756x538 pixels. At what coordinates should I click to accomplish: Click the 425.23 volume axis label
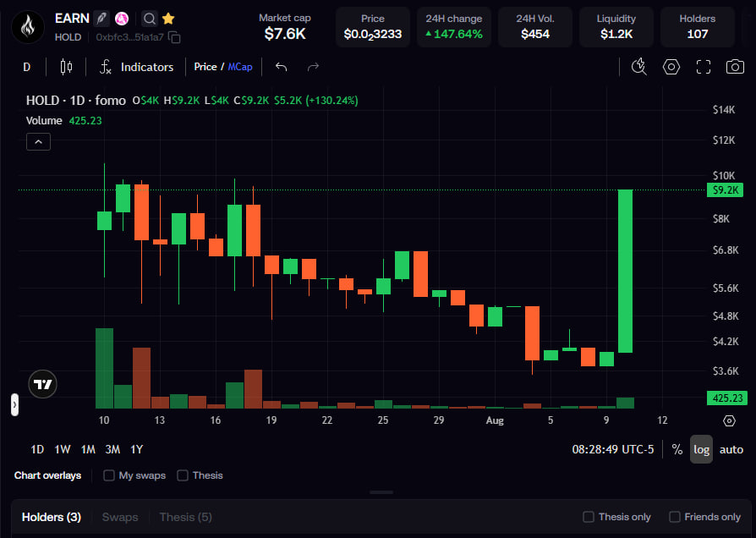click(x=727, y=398)
